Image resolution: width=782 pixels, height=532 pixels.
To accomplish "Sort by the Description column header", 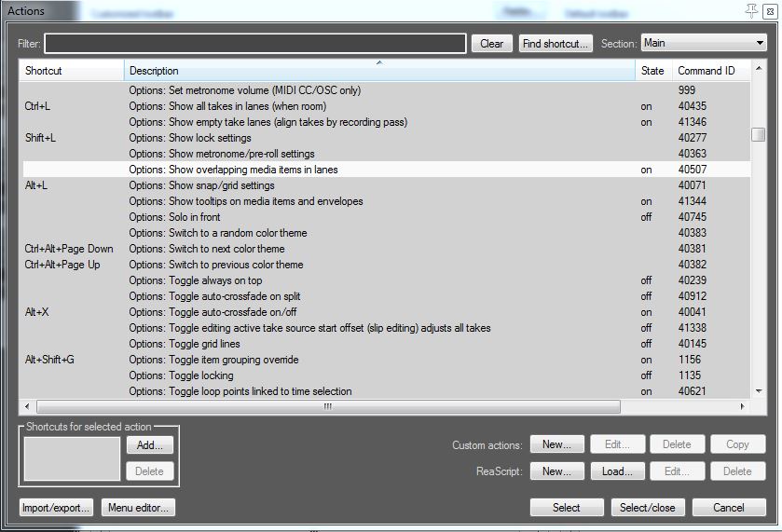I will (x=379, y=70).
